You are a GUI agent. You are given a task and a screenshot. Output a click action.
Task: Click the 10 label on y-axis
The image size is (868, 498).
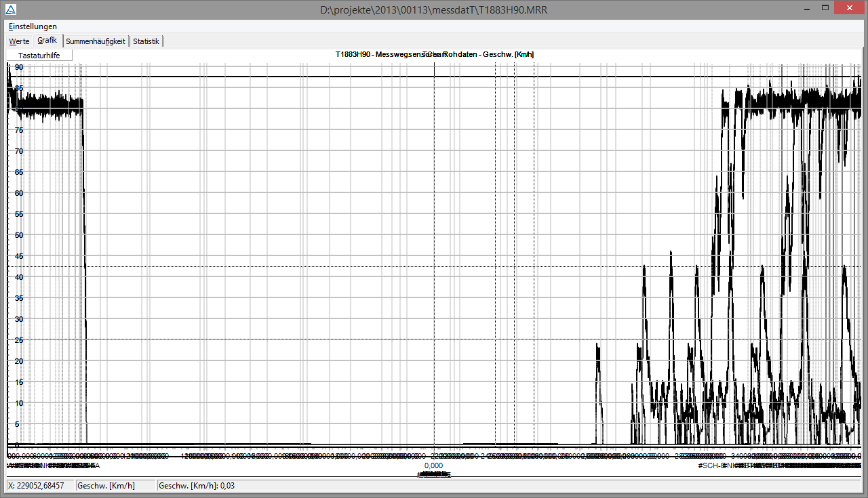(x=19, y=403)
